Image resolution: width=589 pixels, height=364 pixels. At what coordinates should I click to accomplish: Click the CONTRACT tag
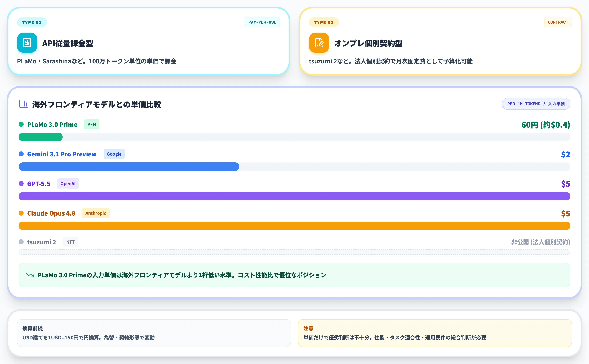tap(558, 22)
